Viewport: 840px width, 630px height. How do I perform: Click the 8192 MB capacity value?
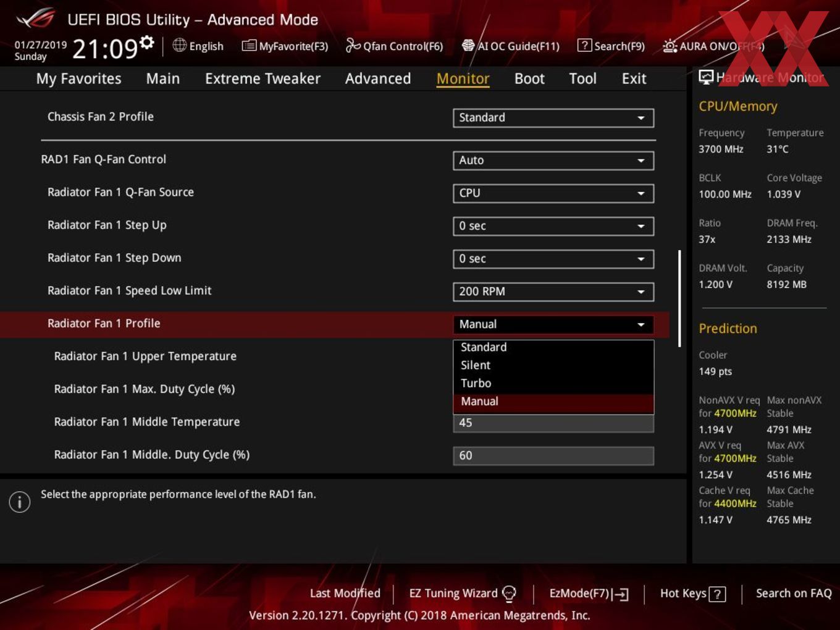(786, 284)
